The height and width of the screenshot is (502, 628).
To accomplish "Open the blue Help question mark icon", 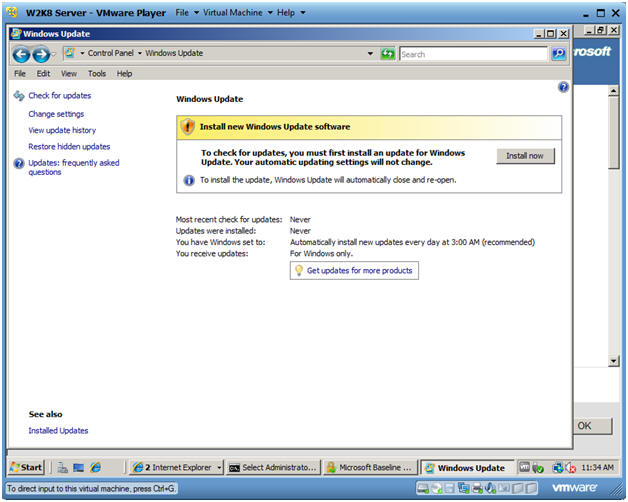I will click(x=563, y=87).
